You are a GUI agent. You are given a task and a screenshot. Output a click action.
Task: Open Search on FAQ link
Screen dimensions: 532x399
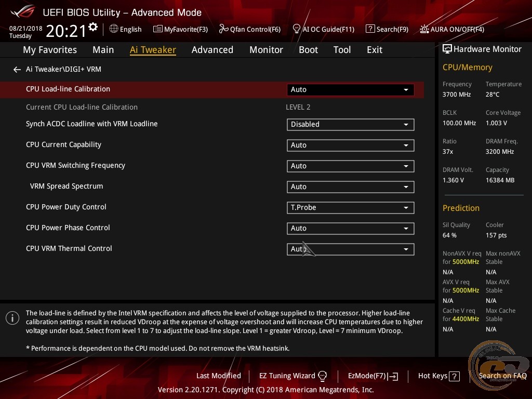pos(502,376)
